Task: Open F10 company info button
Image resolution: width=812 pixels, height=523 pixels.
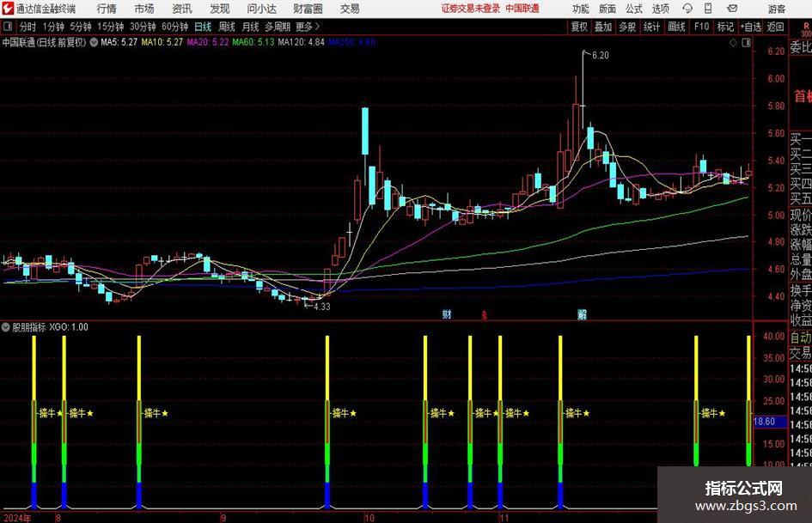Action: tap(702, 27)
